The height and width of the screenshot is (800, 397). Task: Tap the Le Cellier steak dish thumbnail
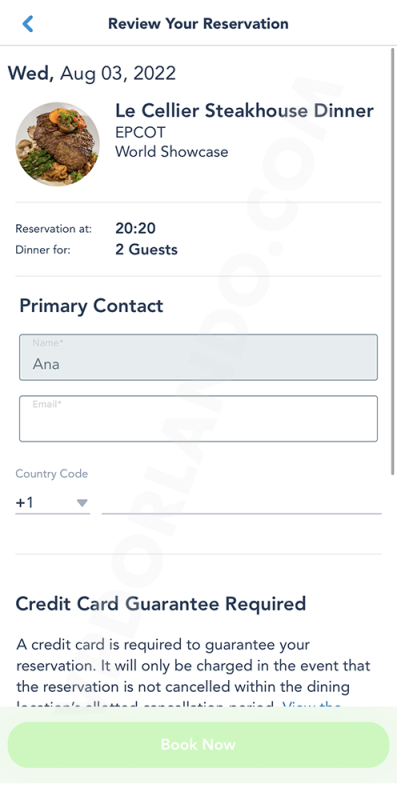pyautogui.click(x=58, y=144)
